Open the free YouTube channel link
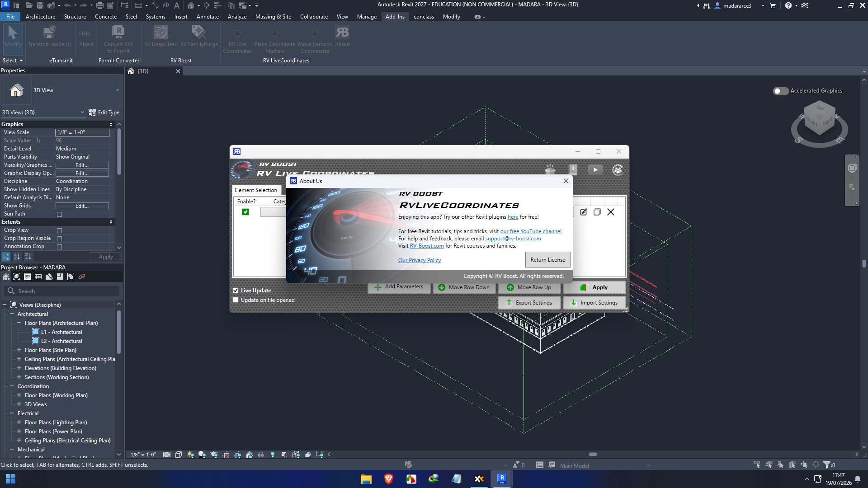This screenshot has width=868, height=488. pos(531,231)
